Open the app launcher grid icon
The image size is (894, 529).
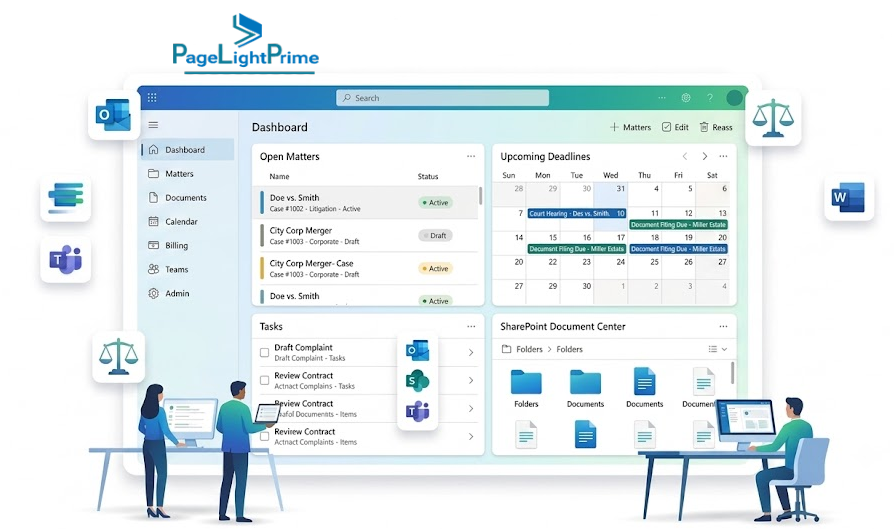(x=152, y=97)
